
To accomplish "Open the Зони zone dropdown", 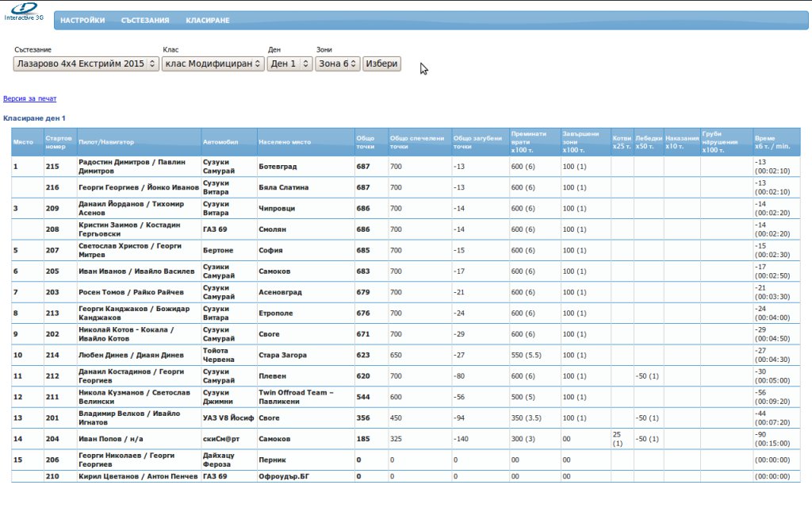I will point(337,63).
